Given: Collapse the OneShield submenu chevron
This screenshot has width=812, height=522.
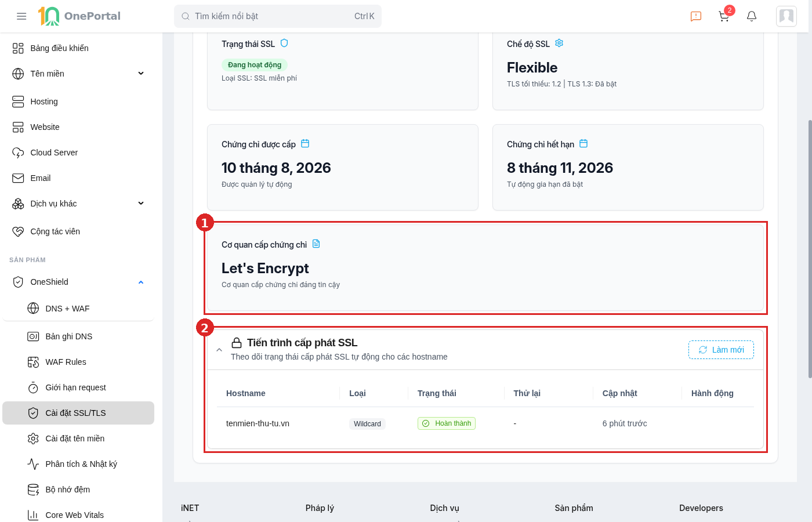Looking at the screenshot, I should click(x=141, y=282).
